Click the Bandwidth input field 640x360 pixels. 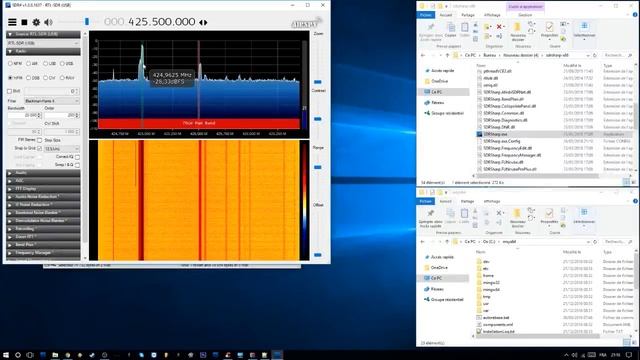tap(24, 116)
